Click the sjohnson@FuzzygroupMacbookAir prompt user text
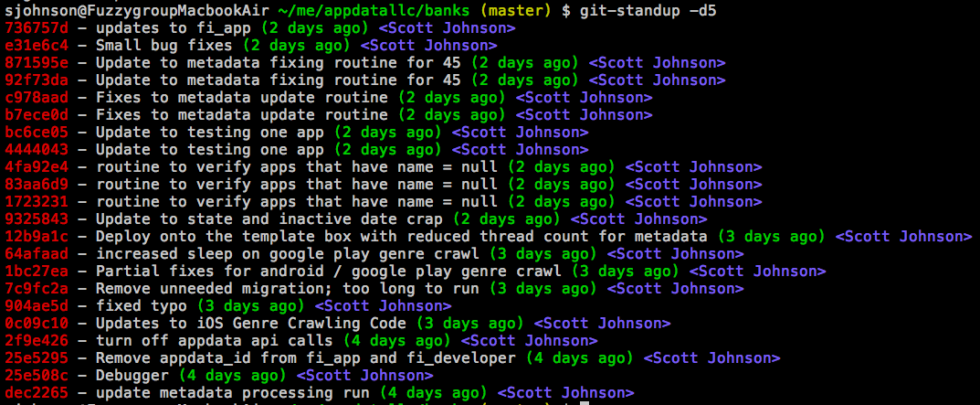The image size is (980, 405). click(x=138, y=10)
